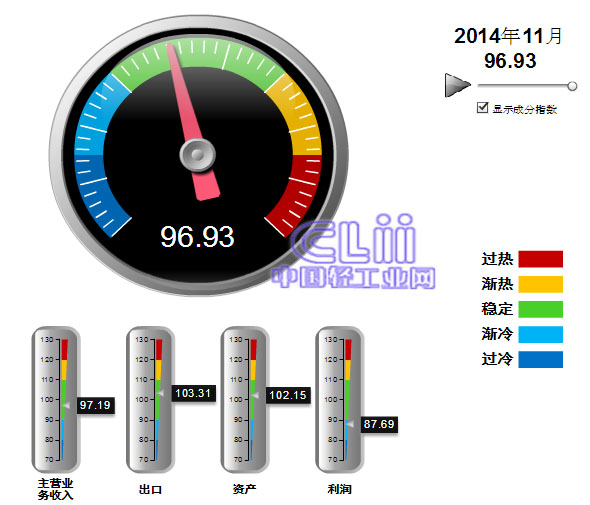
Task: Click the 渐冷 legend text
Action: [497, 334]
